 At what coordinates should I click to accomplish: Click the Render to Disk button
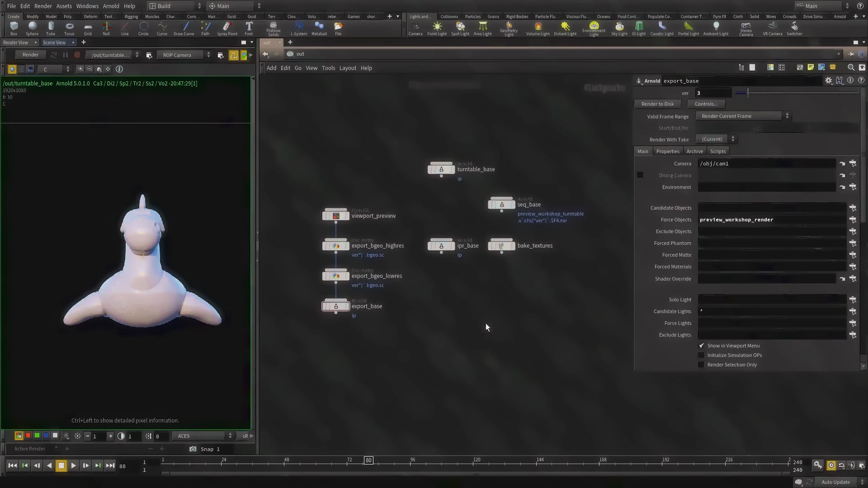click(657, 104)
